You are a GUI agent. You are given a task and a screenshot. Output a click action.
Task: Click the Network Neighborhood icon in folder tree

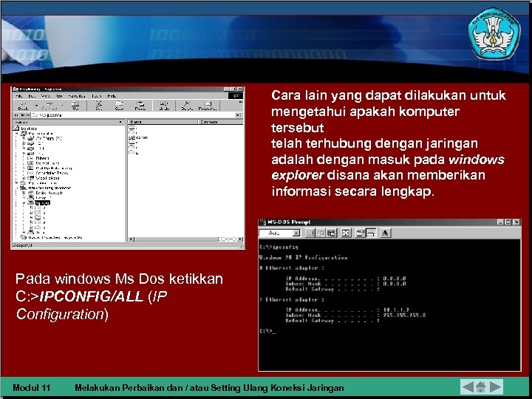coord(23,188)
